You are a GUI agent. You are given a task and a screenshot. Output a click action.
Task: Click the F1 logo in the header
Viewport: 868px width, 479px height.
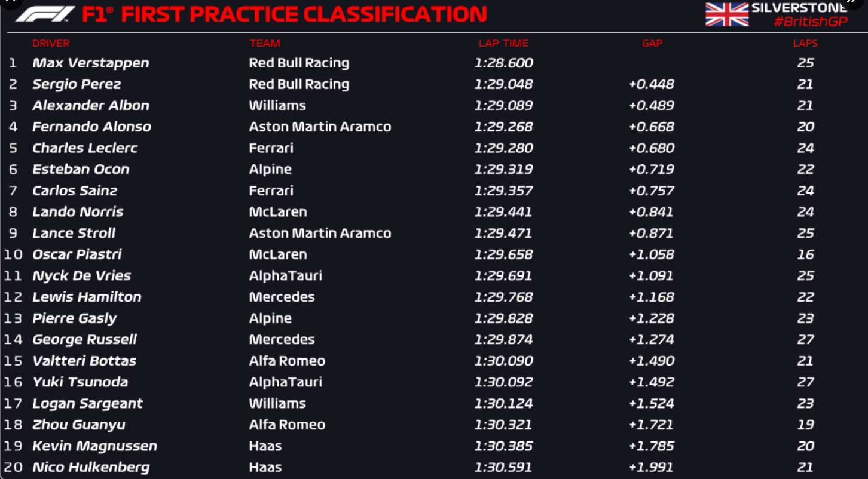pyautogui.click(x=45, y=14)
